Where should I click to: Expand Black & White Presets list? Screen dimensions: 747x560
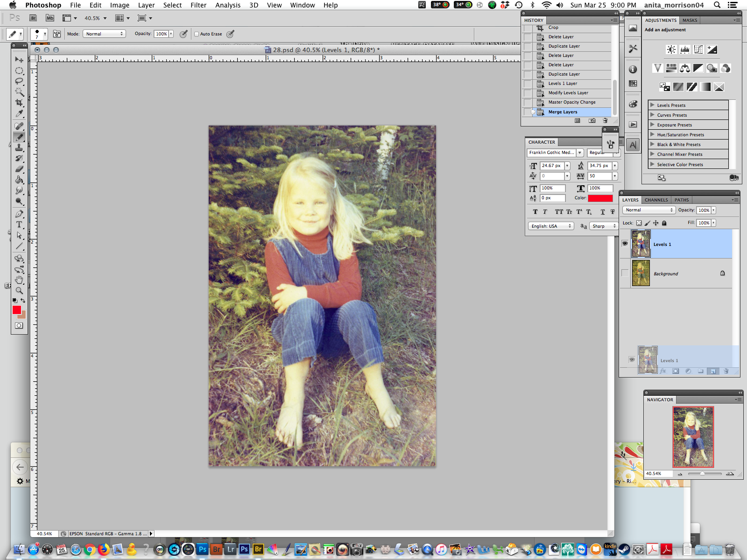pos(653,144)
